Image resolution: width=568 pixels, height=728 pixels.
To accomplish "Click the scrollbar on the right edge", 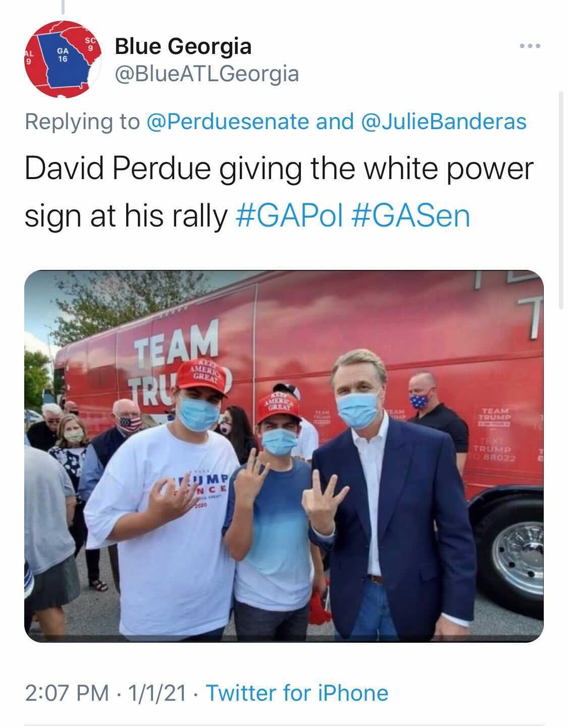I will tap(561, 200).
